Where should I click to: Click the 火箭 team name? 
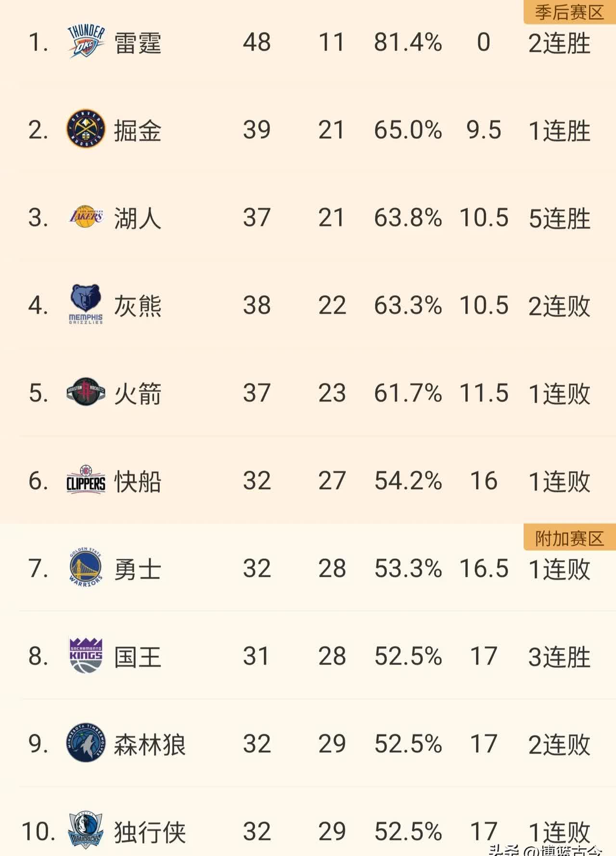tap(138, 393)
